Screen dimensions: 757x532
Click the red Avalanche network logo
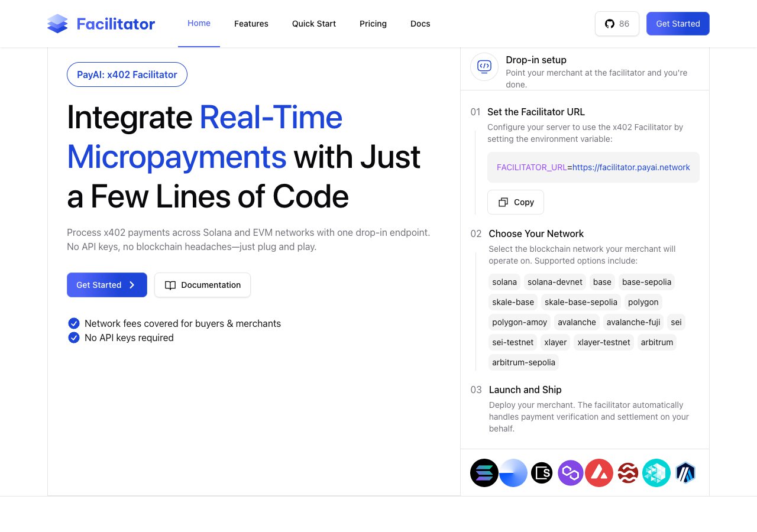pos(599,473)
